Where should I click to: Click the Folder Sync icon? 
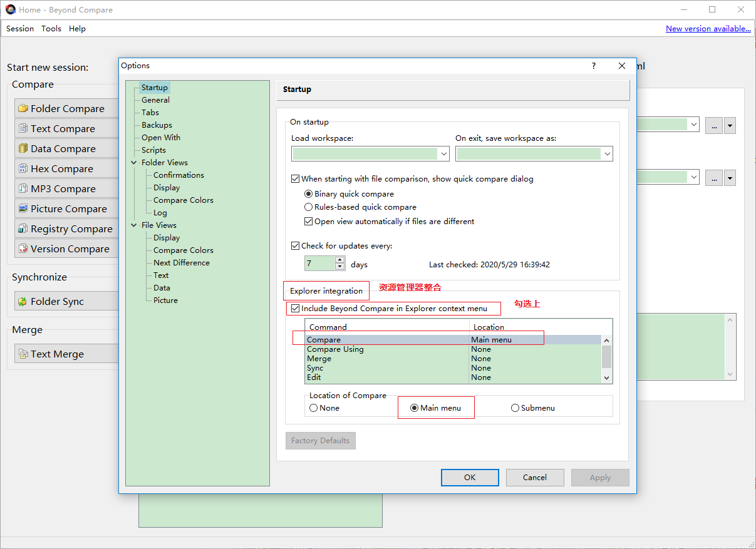click(x=23, y=301)
